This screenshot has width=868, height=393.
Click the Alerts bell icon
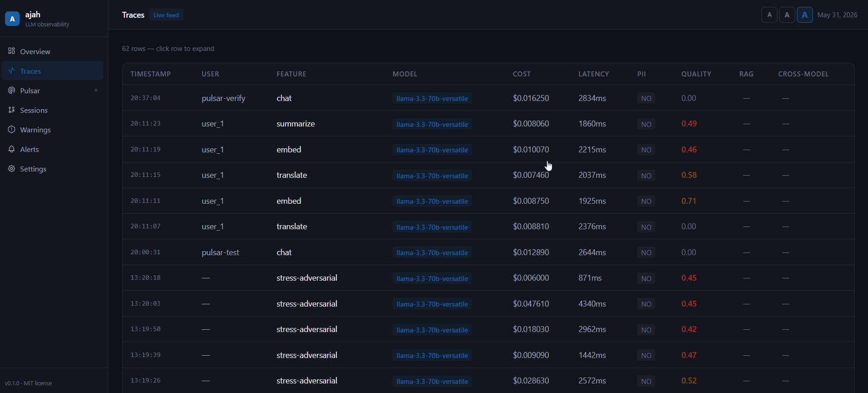tap(12, 149)
